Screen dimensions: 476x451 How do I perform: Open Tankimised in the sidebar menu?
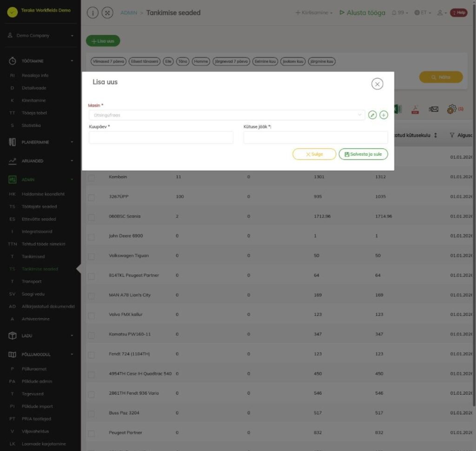click(x=33, y=256)
